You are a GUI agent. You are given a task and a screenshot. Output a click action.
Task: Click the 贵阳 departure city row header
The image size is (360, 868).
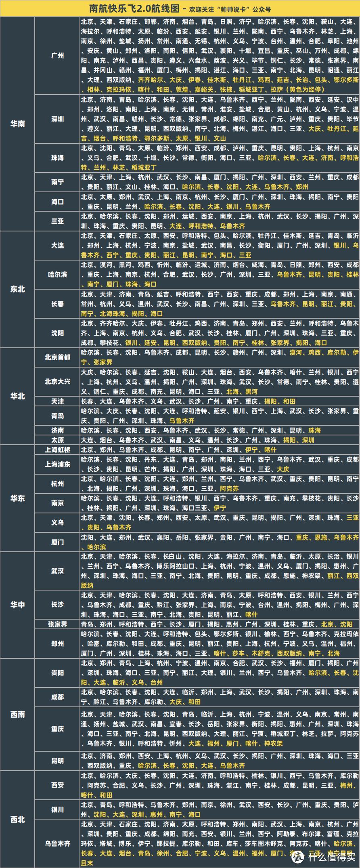[x=58, y=673]
